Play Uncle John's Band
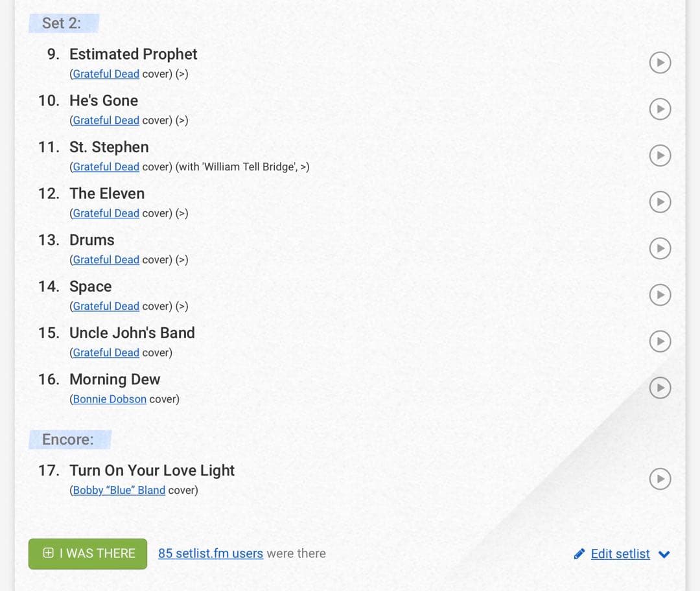Image resolution: width=700 pixels, height=591 pixels. tap(660, 341)
